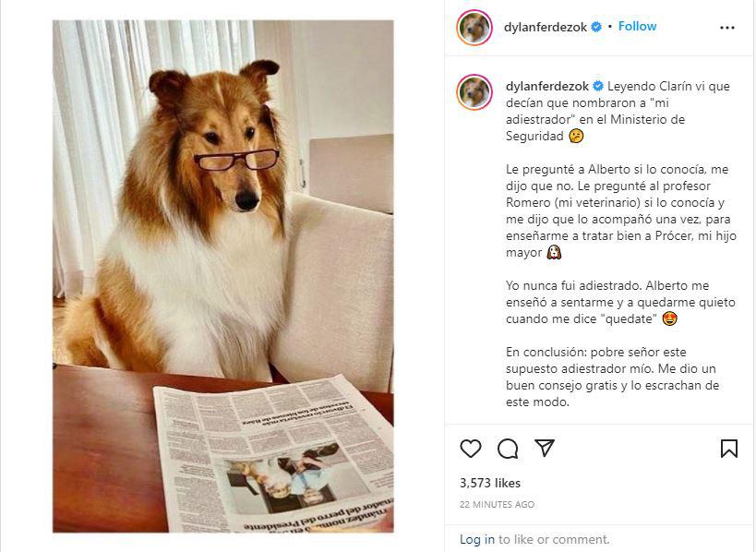The height and width of the screenshot is (552, 756).
Task: Open comments with the speech bubble icon
Action: tap(508, 449)
